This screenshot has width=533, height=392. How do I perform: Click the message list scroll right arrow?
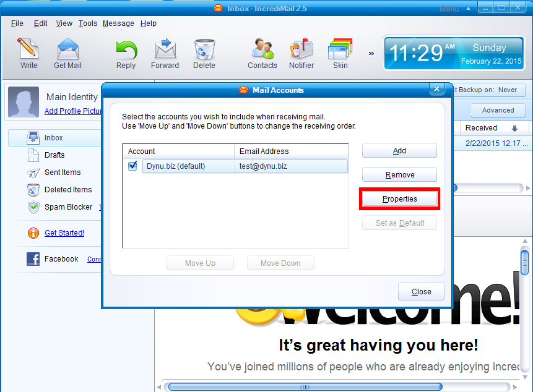pos(528,188)
